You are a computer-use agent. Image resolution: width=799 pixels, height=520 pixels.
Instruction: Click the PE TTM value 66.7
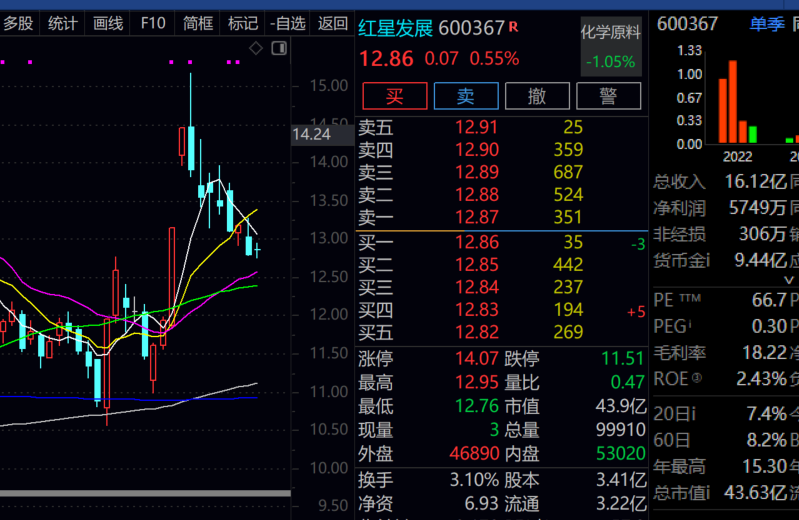click(769, 300)
